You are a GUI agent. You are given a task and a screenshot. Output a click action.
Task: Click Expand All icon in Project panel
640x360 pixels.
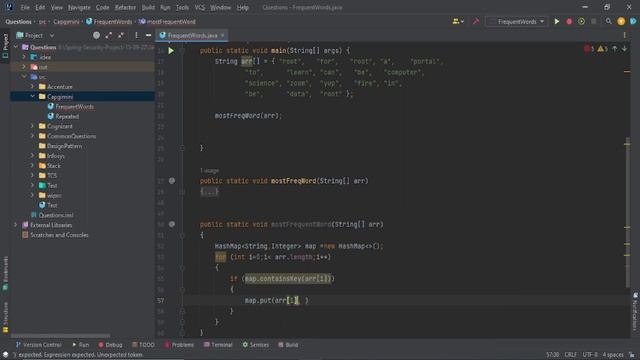tap(109, 36)
